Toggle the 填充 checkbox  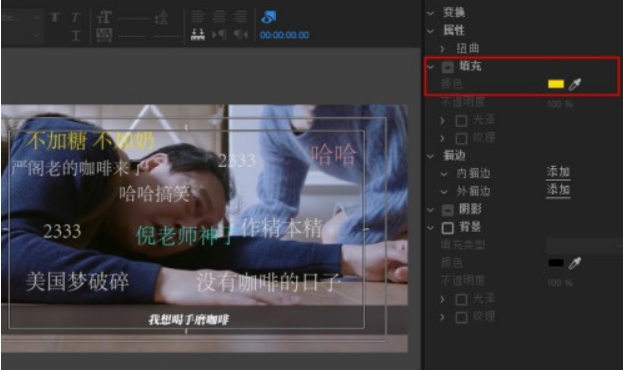coord(448,67)
